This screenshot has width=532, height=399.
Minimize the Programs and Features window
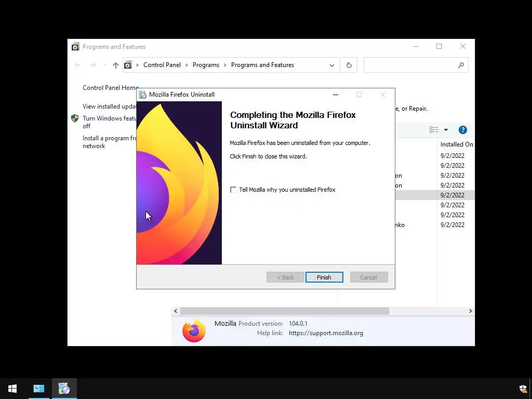(x=416, y=46)
